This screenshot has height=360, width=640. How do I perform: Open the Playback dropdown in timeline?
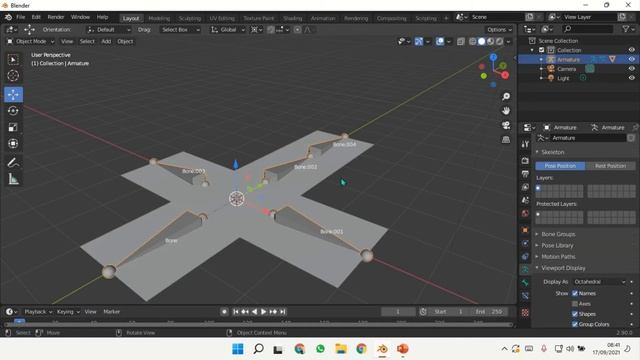38,311
